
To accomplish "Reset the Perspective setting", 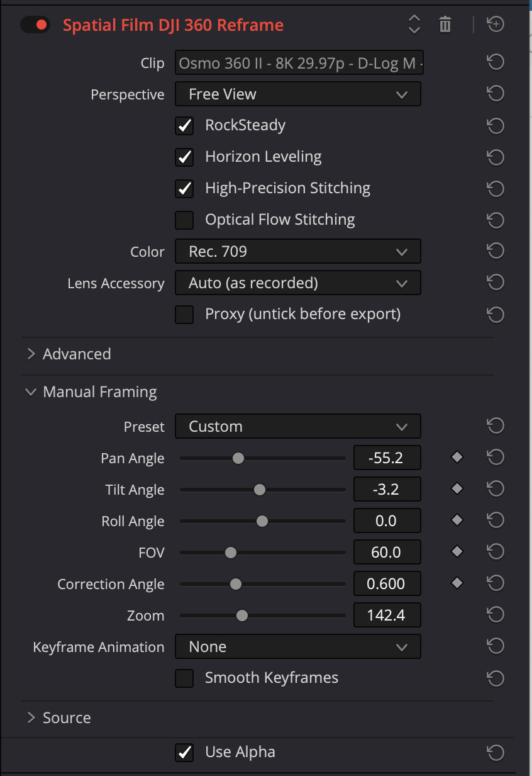I will [x=496, y=94].
